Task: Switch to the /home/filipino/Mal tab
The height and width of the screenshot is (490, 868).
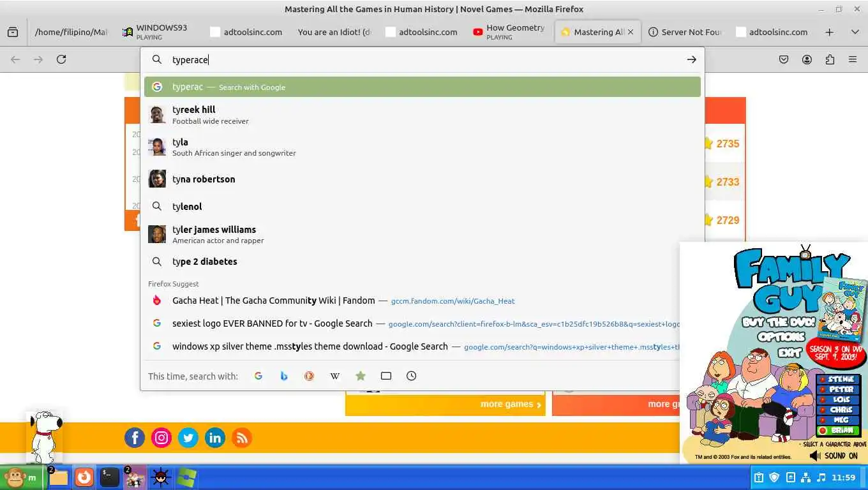Action: click(x=71, y=32)
